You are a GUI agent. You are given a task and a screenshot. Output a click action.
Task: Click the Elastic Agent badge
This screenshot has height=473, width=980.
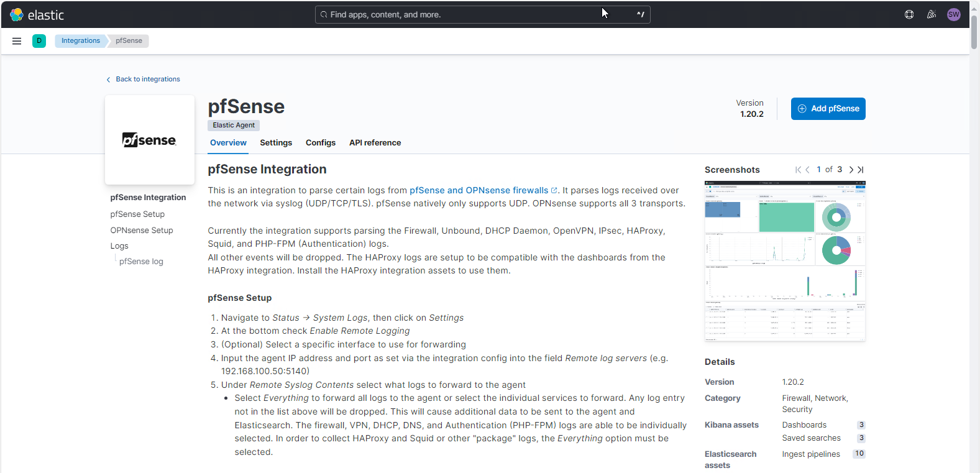pos(234,126)
